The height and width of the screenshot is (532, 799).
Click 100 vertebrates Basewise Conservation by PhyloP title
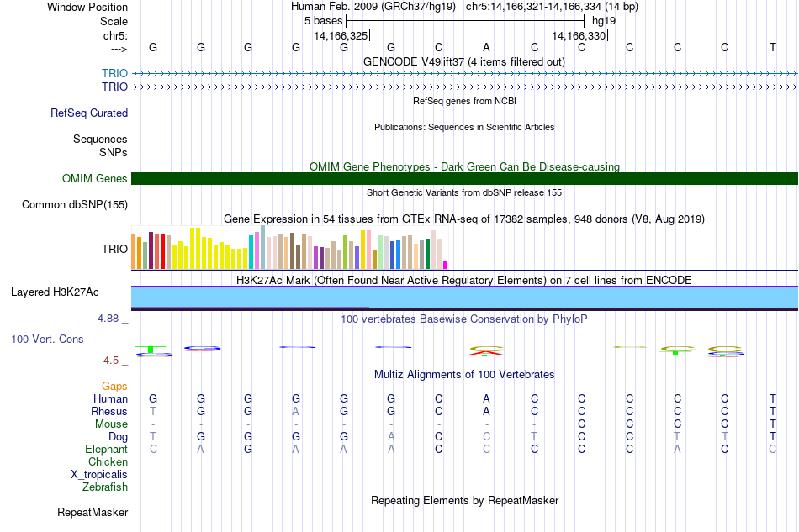[464, 319]
